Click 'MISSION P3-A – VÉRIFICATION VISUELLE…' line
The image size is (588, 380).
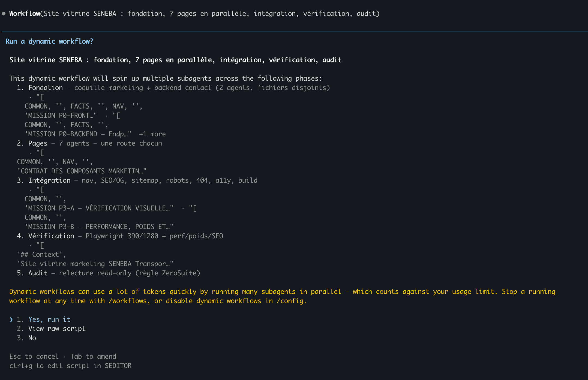(99, 208)
